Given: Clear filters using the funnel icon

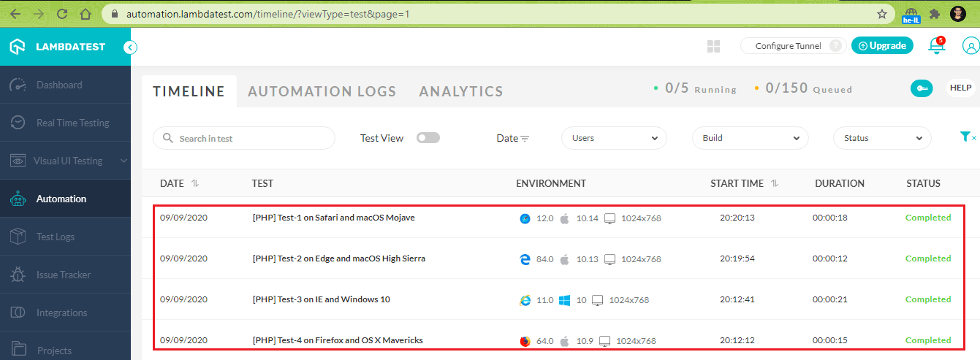Looking at the screenshot, I should [967, 137].
